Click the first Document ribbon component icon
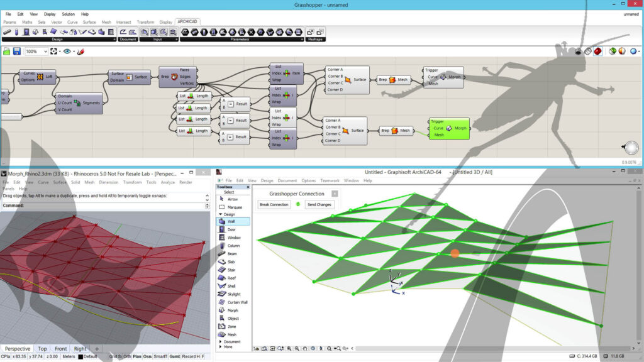This screenshot has width=644, height=362. [123, 32]
